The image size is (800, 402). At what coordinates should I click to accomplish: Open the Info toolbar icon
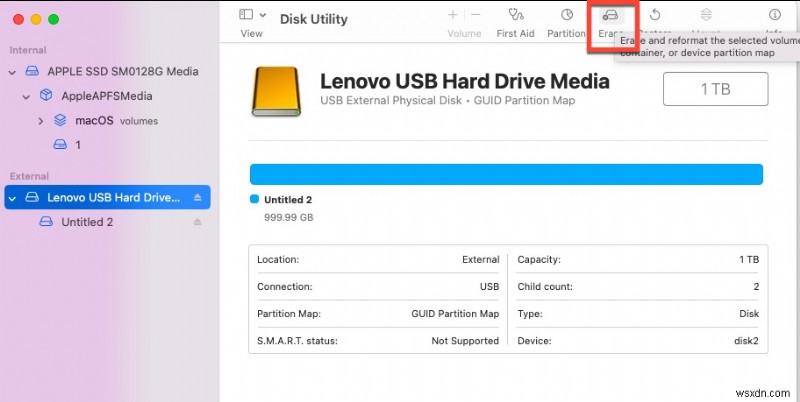click(774, 15)
